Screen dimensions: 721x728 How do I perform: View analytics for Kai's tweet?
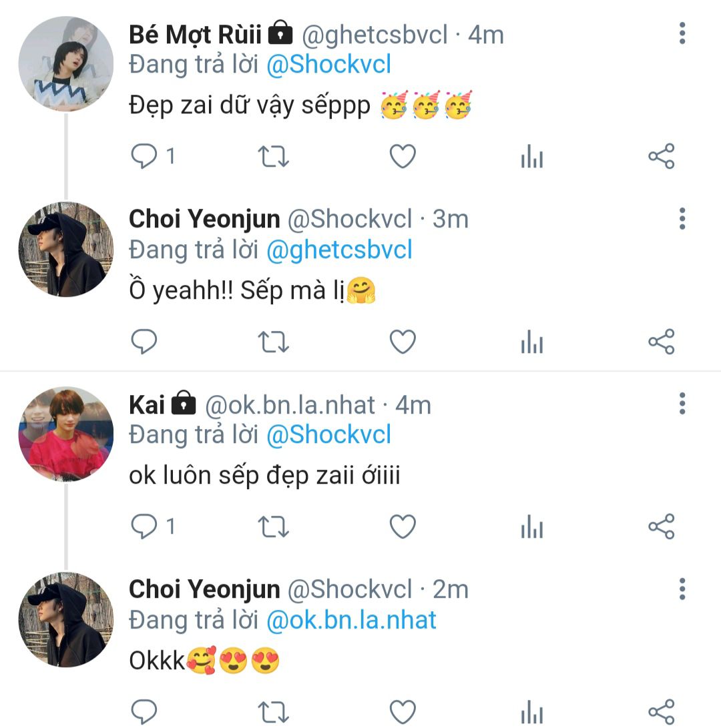[531, 528]
